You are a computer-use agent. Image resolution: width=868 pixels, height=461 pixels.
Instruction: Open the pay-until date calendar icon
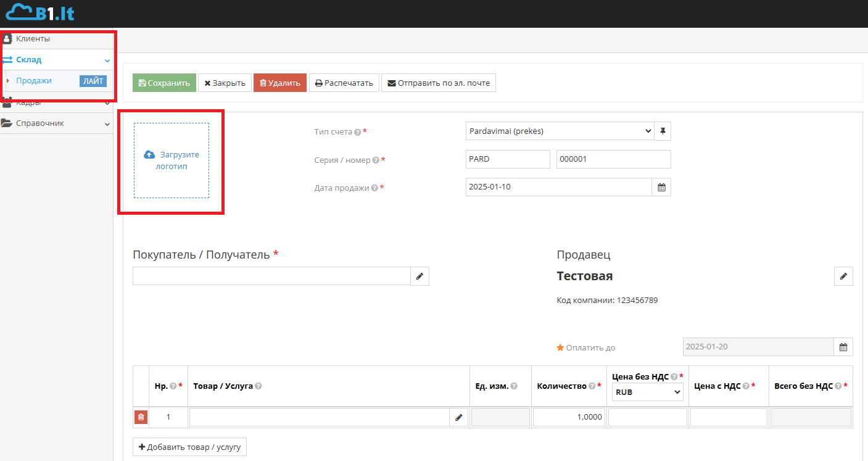click(x=843, y=347)
